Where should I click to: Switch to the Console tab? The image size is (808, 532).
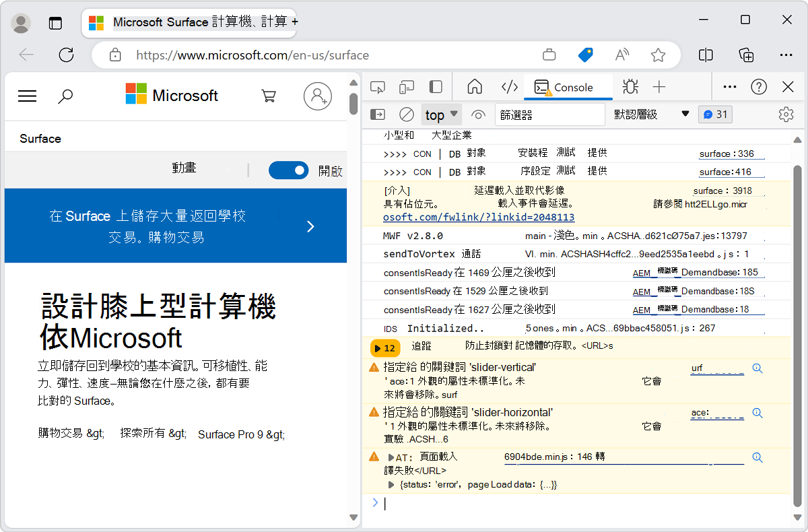pyautogui.click(x=570, y=86)
